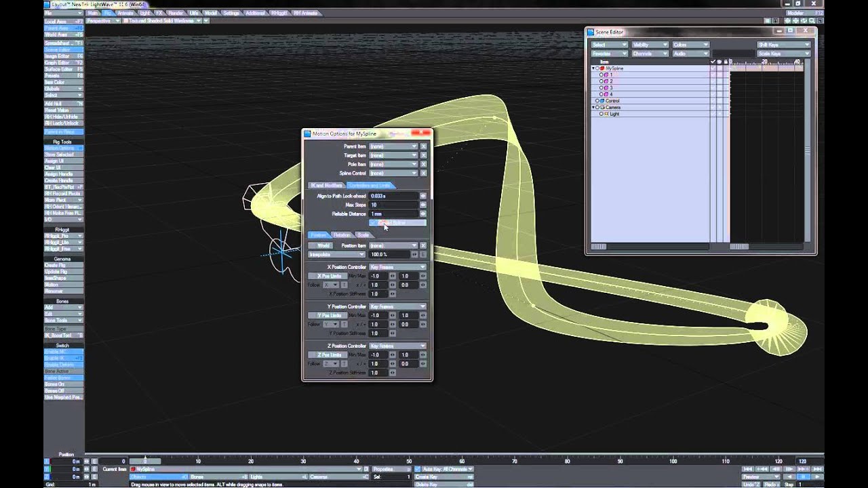This screenshot has height=488, width=868.
Task: Click the checkmark column header in Scene Editor
Action: [x=713, y=62]
